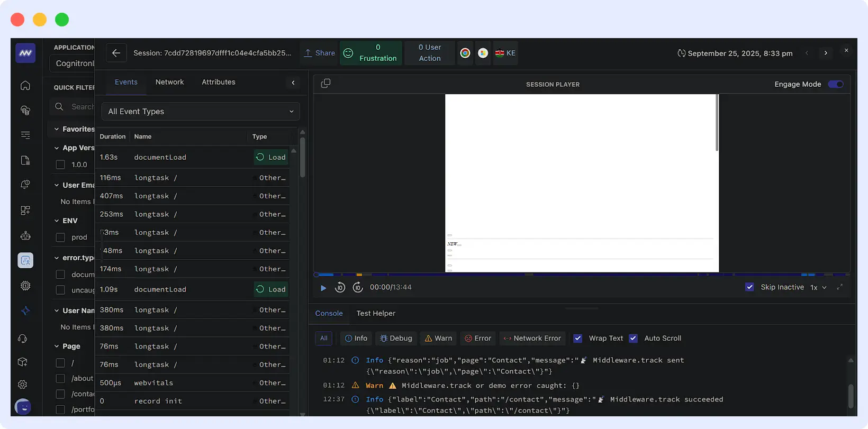Uncheck the Auto Scroll checkbox
Screen dimensions: 868x429
(x=633, y=339)
